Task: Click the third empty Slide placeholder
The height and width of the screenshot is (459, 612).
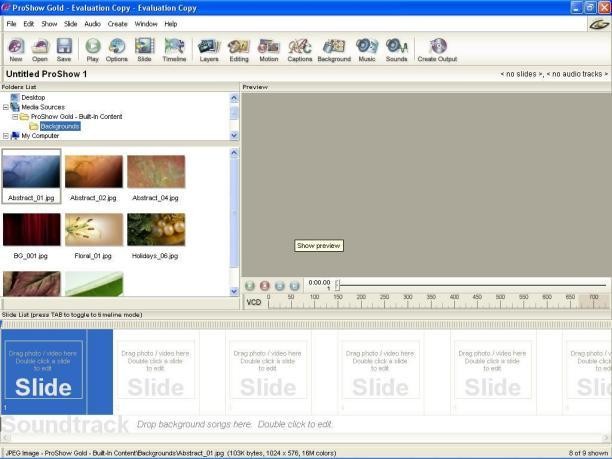Action: click(x=268, y=370)
